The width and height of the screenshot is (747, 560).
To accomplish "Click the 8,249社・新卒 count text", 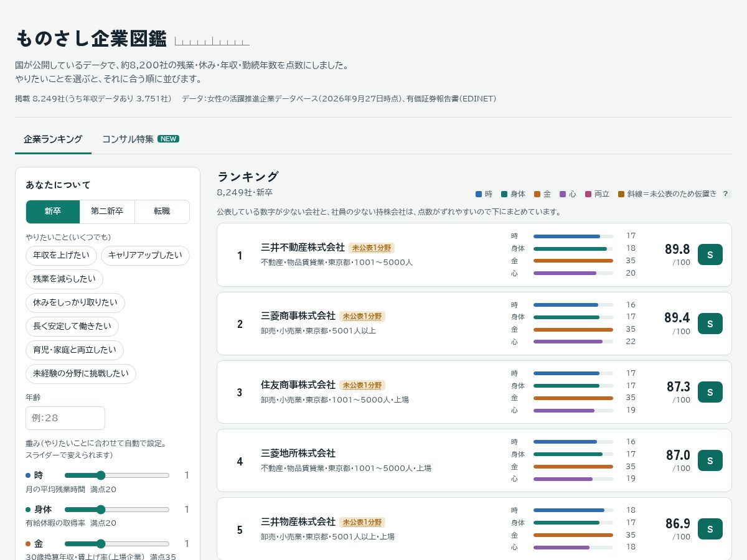I will tap(245, 192).
